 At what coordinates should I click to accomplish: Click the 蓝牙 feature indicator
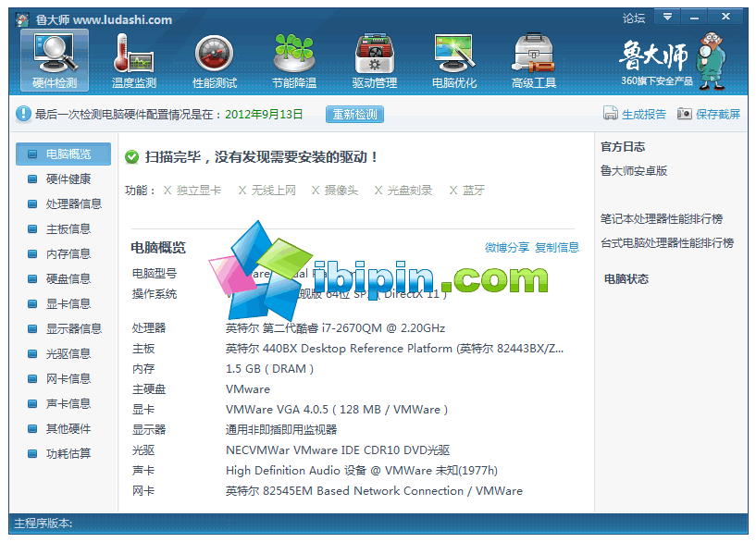pyautogui.click(x=466, y=191)
